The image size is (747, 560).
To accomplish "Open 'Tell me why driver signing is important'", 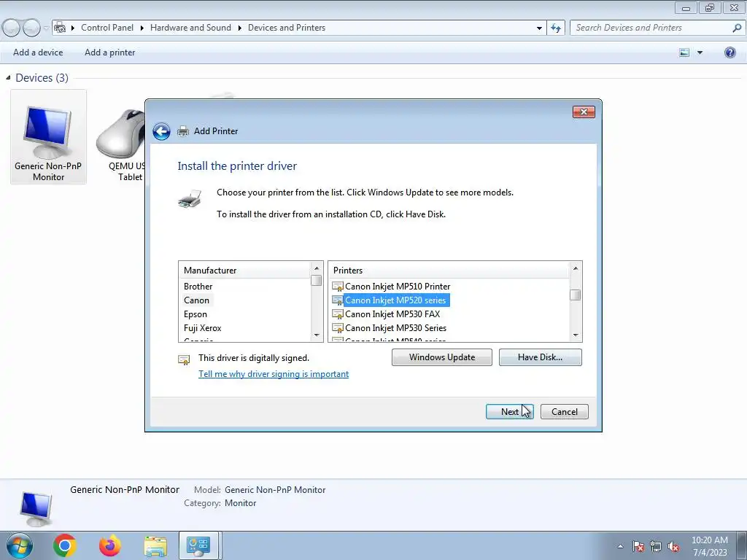I will 274,374.
